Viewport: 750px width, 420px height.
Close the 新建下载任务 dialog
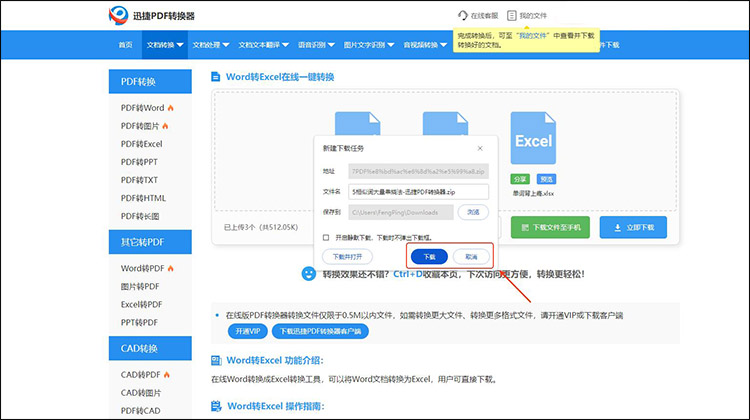coord(480,148)
